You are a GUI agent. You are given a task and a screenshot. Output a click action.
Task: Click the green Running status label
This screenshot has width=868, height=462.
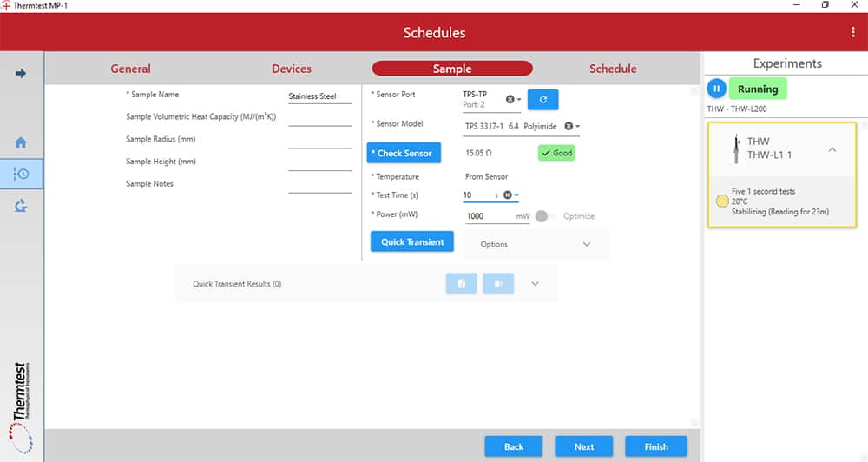(x=757, y=89)
